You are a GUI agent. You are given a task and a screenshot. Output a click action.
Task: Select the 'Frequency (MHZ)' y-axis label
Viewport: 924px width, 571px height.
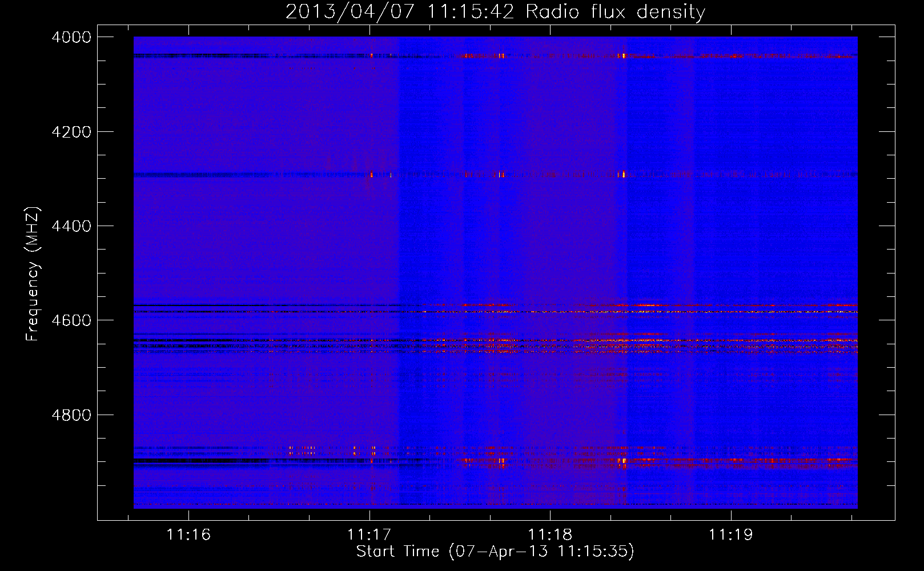33,274
